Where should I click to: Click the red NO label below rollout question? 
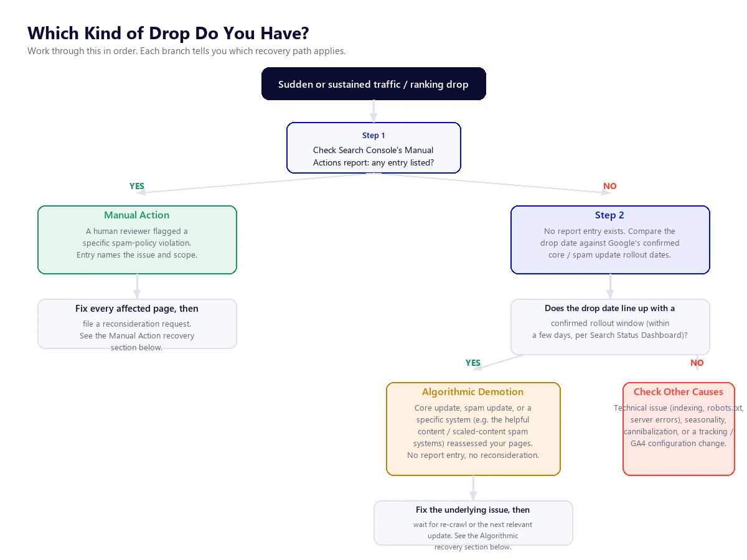click(697, 363)
